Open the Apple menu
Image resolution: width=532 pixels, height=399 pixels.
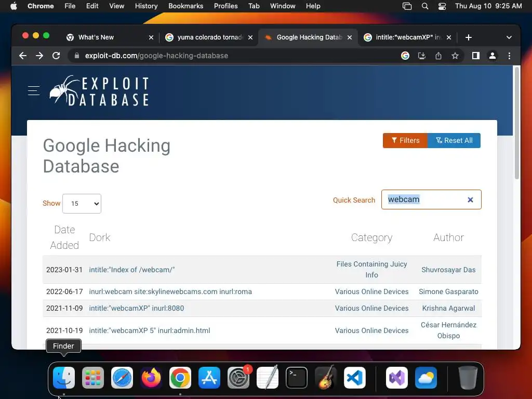pos(14,6)
